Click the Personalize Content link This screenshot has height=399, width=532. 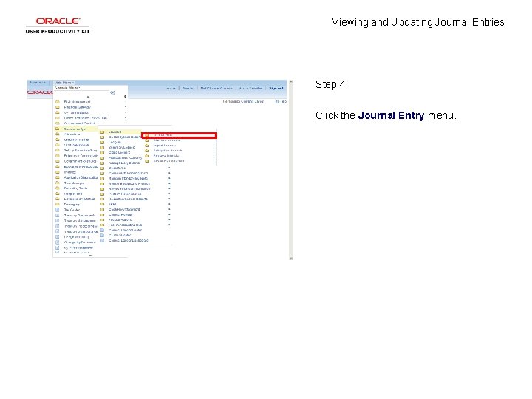tap(236, 101)
